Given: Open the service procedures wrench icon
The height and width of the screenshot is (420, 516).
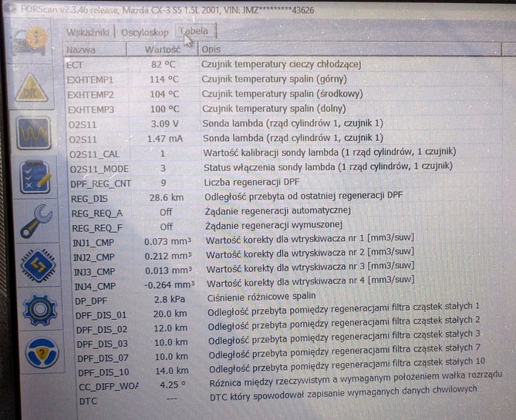Looking at the screenshot, I should [36, 221].
